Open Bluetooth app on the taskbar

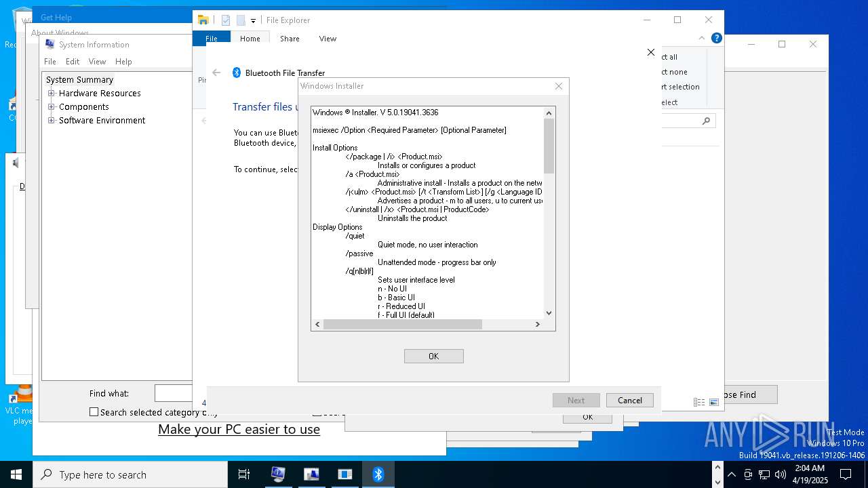[378, 474]
